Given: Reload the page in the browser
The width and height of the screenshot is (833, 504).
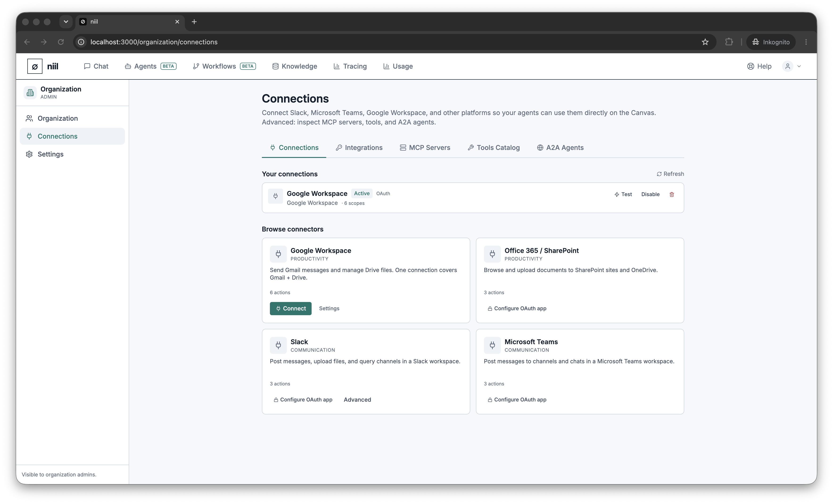Looking at the screenshot, I should coord(61,42).
